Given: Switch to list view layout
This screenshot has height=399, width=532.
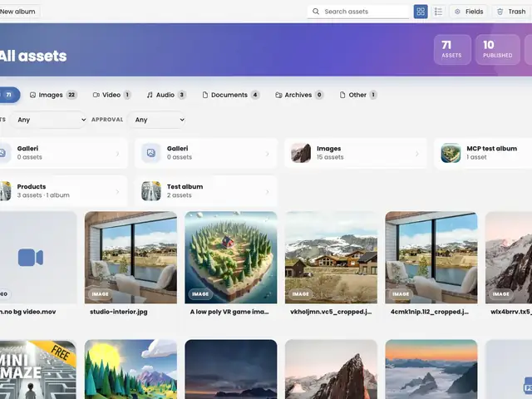Looking at the screenshot, I should (438, 12).
